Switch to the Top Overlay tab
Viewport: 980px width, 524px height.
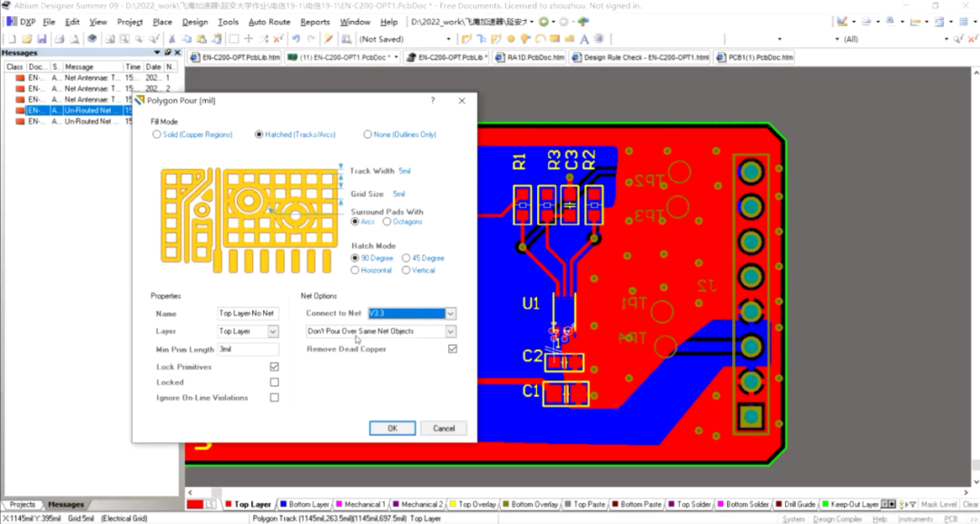coord(473,504)
